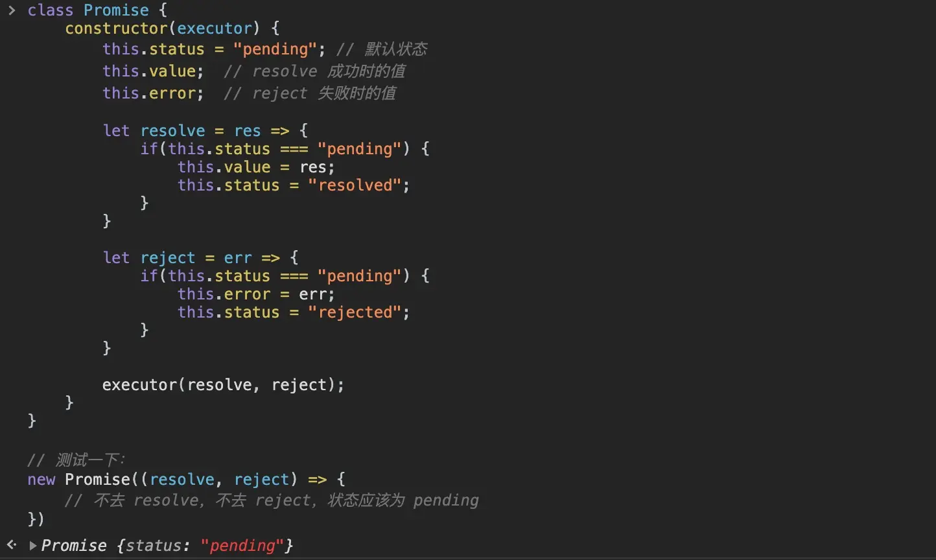Viewport: 936px width, 560px height.
Task: Place cursor at this.error = err; assignment
Action: pos(256,294)
